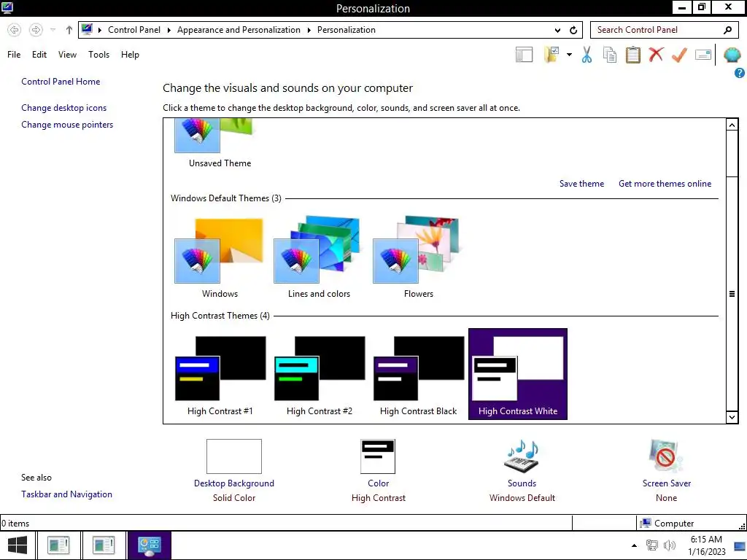Screen dimensions: 747x560
Task: Open the second Server Manager taskbar icon
Action: tap(104, 545)
